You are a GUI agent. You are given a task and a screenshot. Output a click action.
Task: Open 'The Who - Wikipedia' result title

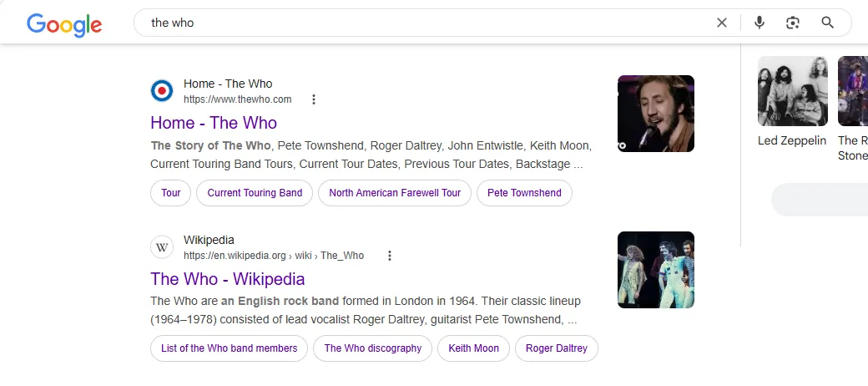click(228, 278)
